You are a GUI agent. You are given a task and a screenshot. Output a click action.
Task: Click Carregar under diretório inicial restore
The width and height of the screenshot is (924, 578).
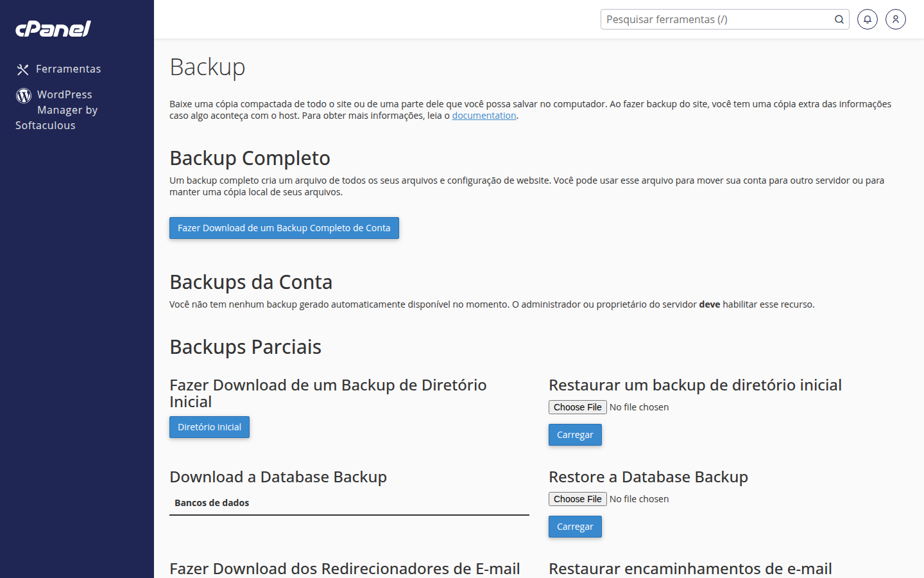pyautogui.click(x=575, y=435)
